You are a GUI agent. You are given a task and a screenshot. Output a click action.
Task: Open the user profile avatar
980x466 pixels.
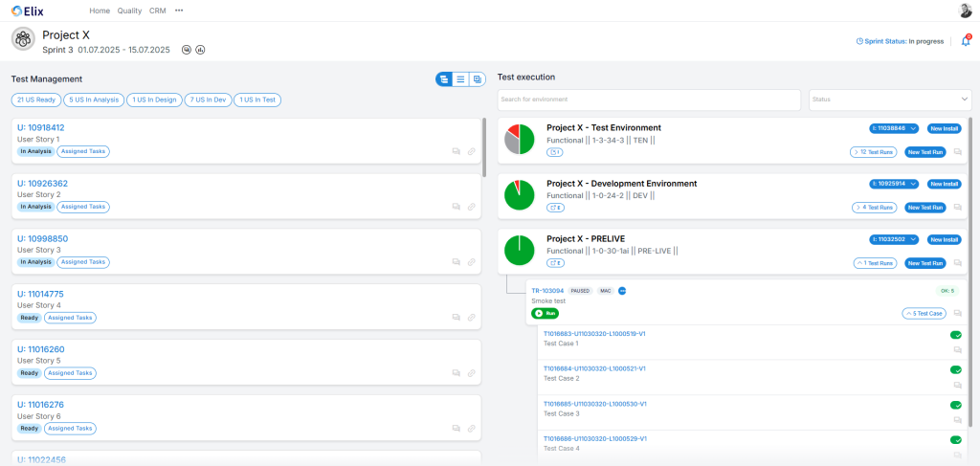point(966,11)
